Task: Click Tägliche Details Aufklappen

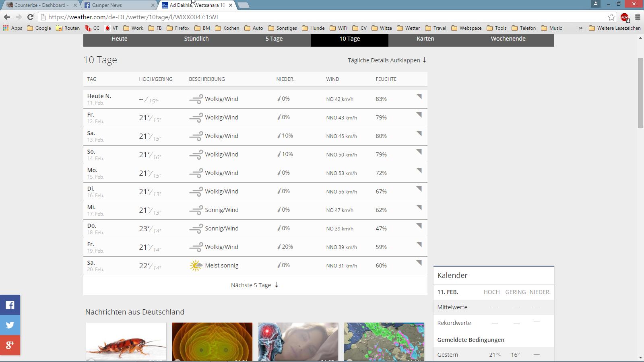Action: point(387,60)
